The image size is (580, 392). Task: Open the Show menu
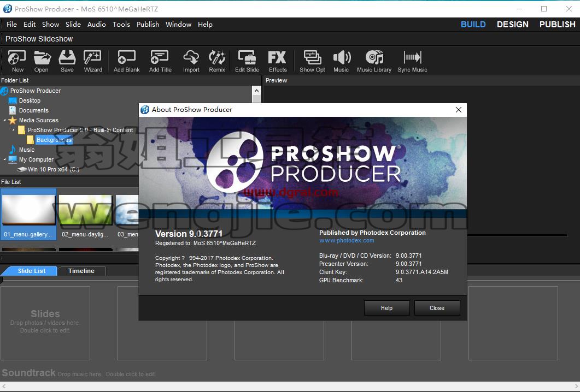(x=50, y=25)
